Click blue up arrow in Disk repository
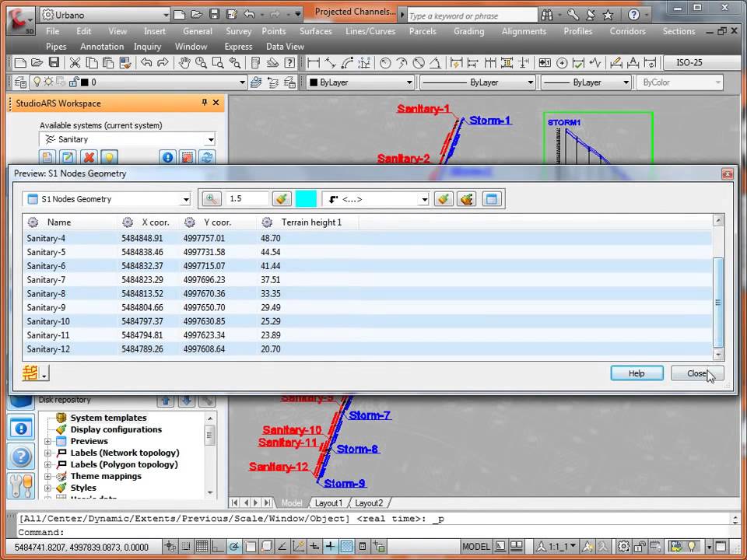This screenshot has height=560, width=747. [166, 401]
